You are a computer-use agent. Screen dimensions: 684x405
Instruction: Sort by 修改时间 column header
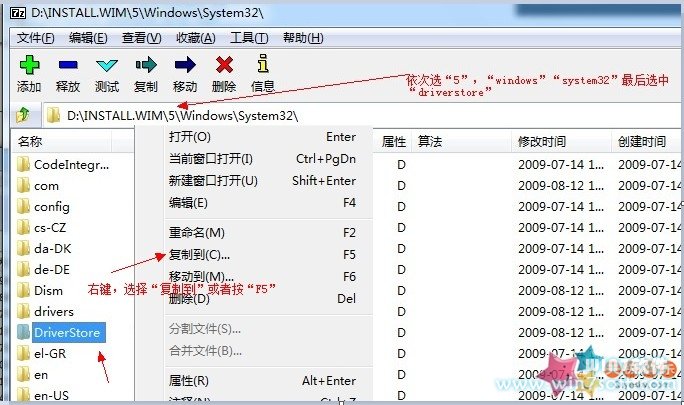(541, 142)
